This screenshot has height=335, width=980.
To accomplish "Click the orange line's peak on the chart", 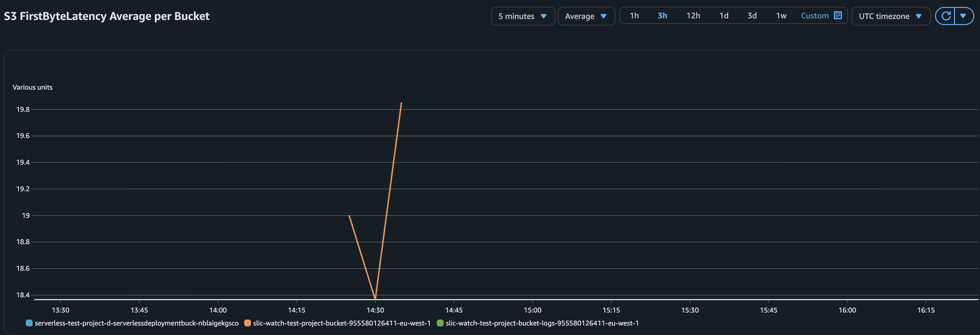I will coord(401,103).
